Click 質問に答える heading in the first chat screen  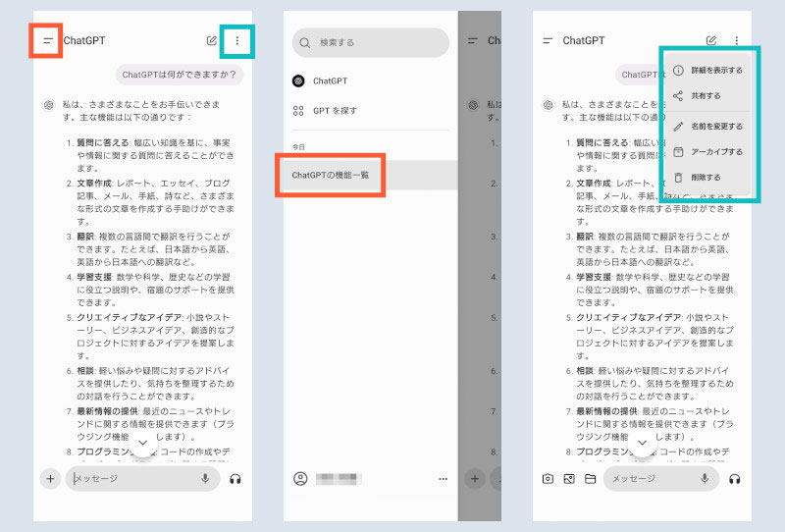tap(103, 142)
